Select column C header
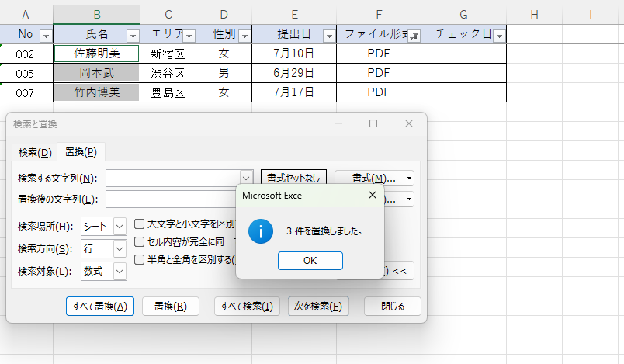Image resolution: width=624 pixels, height=364 pixels. point(168,15)
